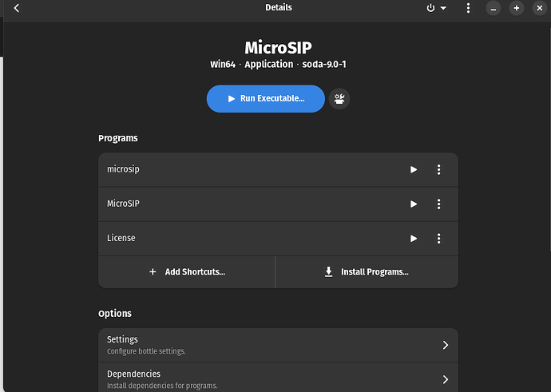Click the plus icon in Add Shortcuts
551x392 pixels.
pyautogui.click(x=153, y=272)
